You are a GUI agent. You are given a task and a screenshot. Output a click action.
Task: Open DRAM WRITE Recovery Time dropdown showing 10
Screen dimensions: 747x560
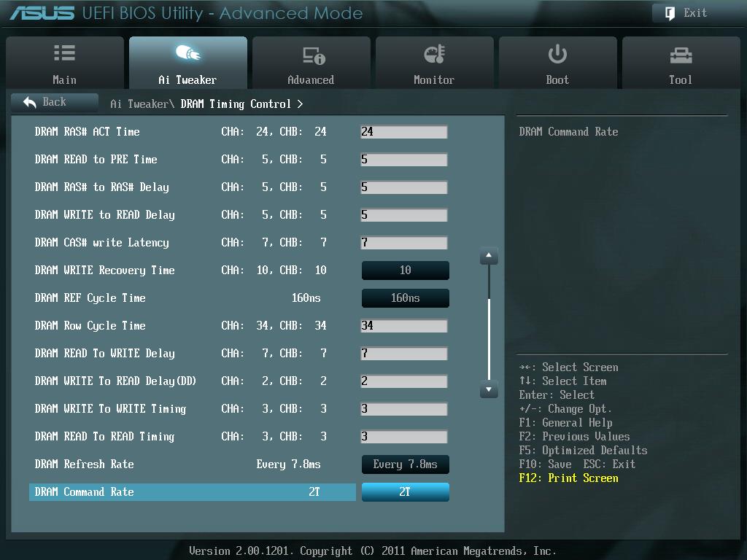click(406, 271)
